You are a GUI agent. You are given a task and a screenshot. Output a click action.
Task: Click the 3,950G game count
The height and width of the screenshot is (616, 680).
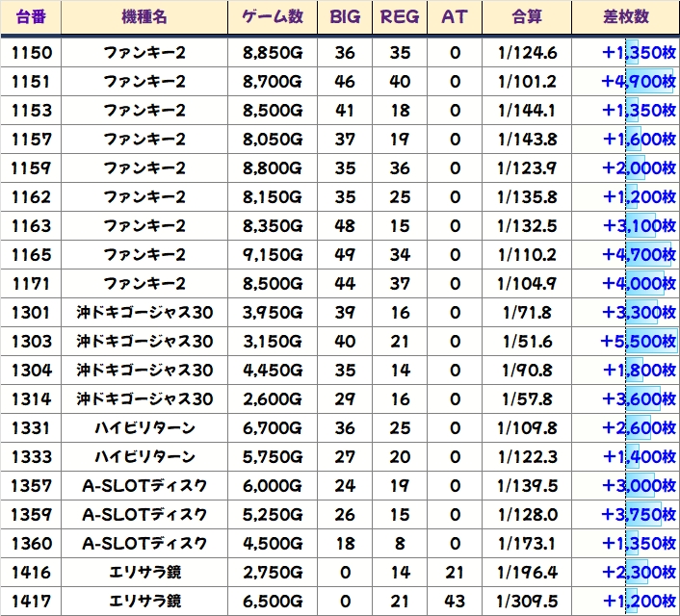tap(273, 313)
